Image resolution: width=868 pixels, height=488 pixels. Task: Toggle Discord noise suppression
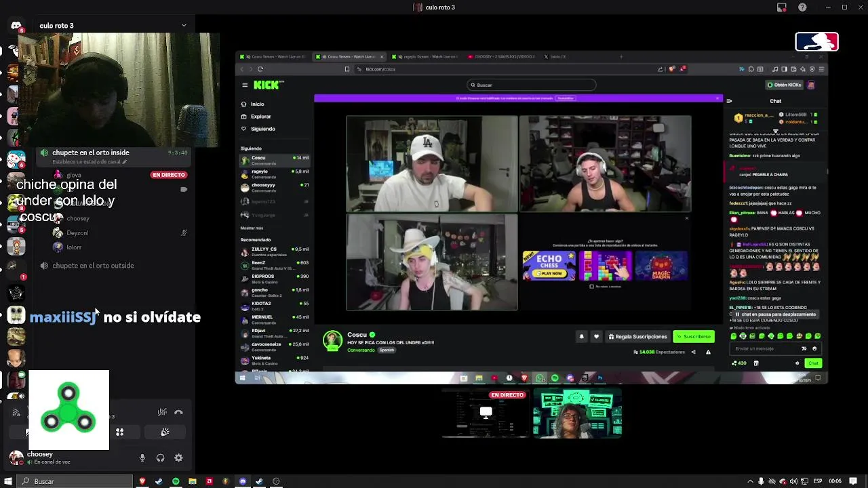click(x=162, y=412)
